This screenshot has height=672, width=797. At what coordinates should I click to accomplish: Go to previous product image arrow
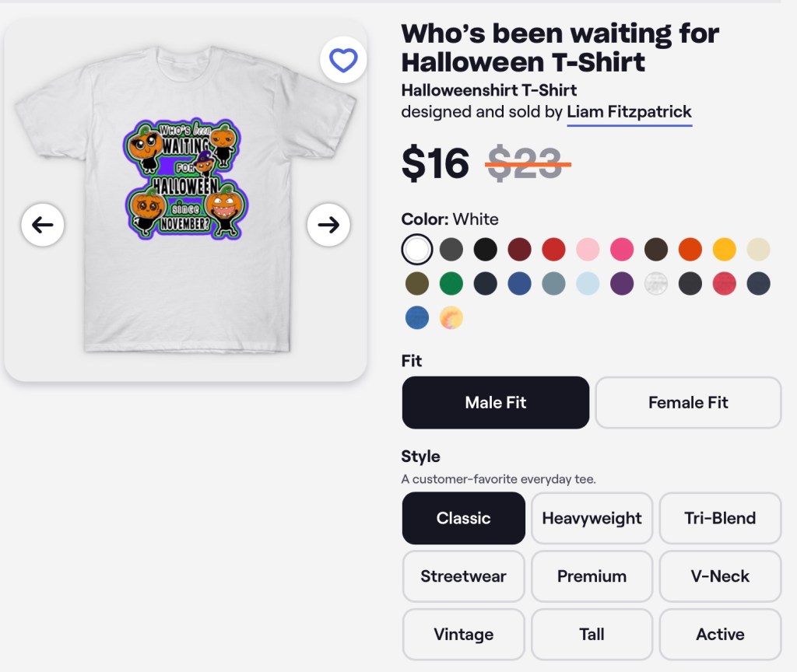(x=42, y=225)
